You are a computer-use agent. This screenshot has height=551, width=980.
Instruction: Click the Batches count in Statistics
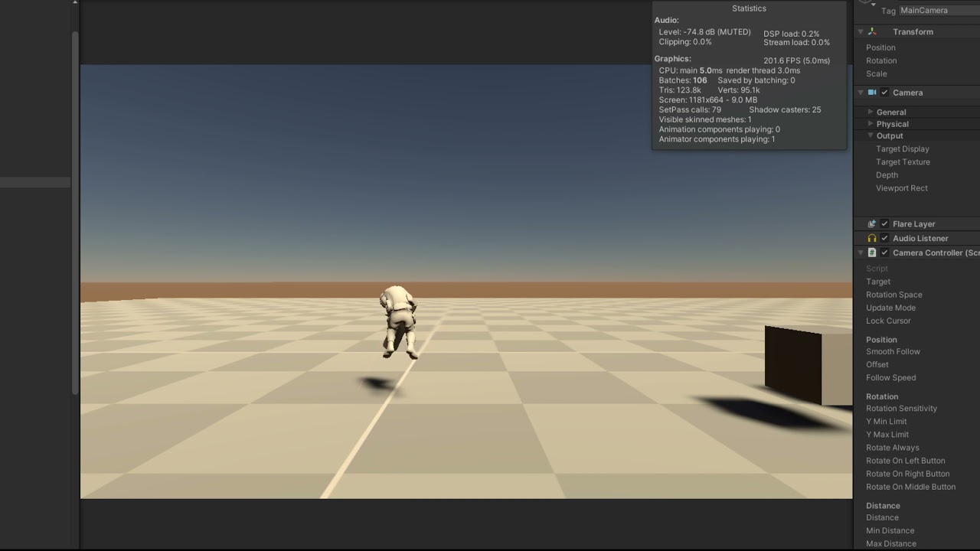(683, 80)
